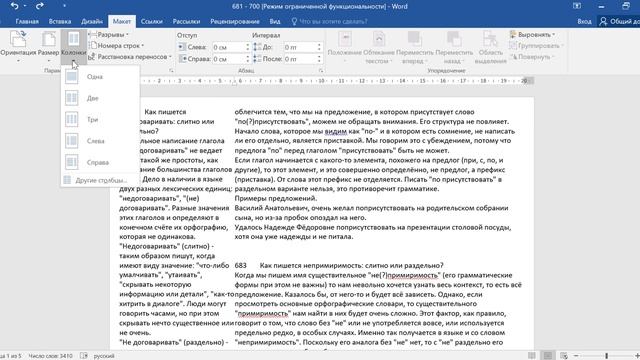Open page setup dialog launcher
This screenshot has width=640, height=360.
pos(171,71)
